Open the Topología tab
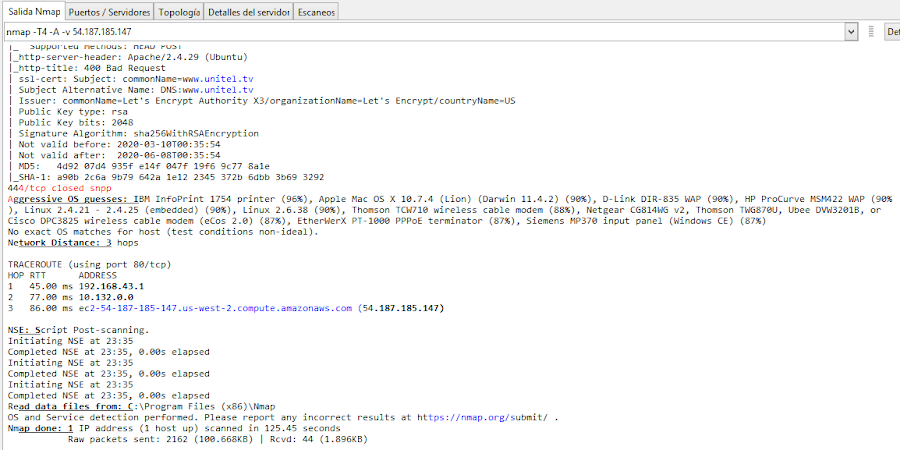 tap(179, 12)
